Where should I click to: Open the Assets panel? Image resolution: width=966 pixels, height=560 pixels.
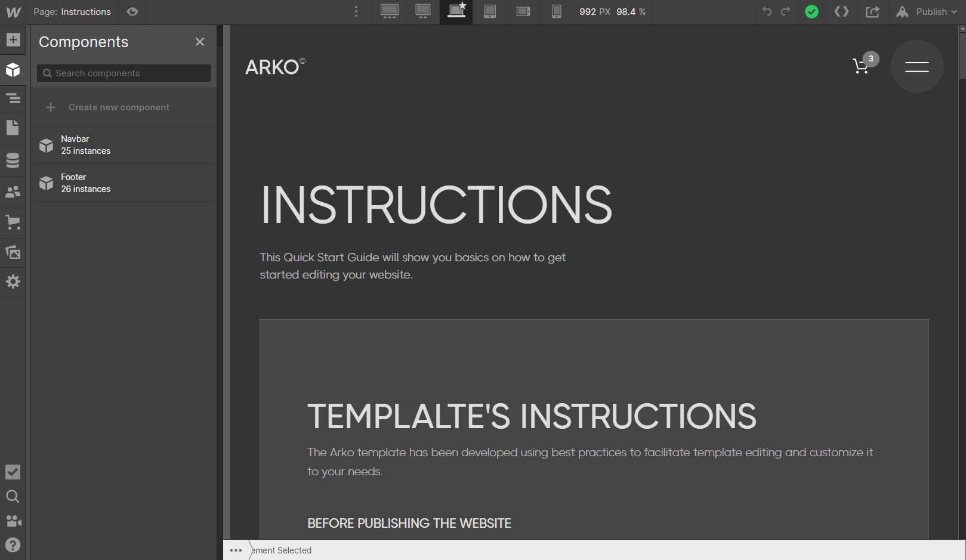click(x=13, y=252)
